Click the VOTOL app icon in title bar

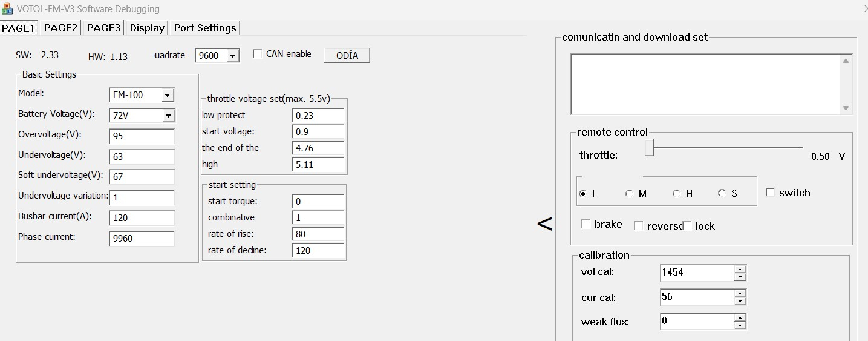tap(8, 8)
